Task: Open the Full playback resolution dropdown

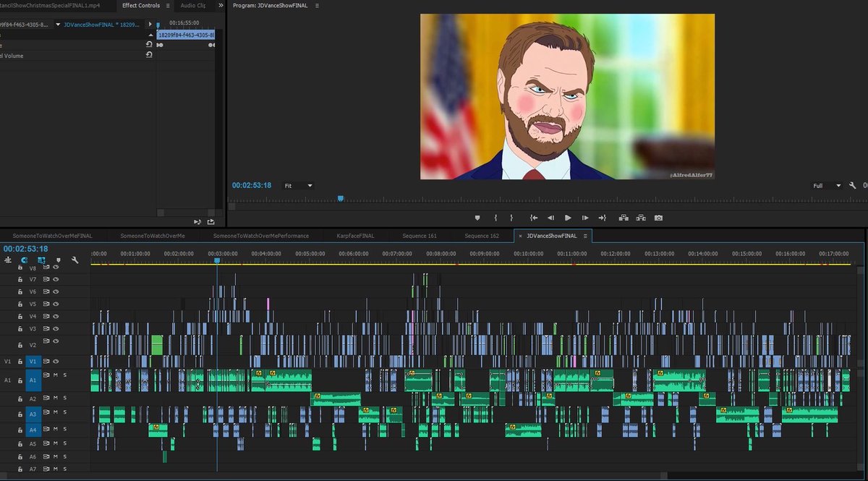Action: pos(826,186)
